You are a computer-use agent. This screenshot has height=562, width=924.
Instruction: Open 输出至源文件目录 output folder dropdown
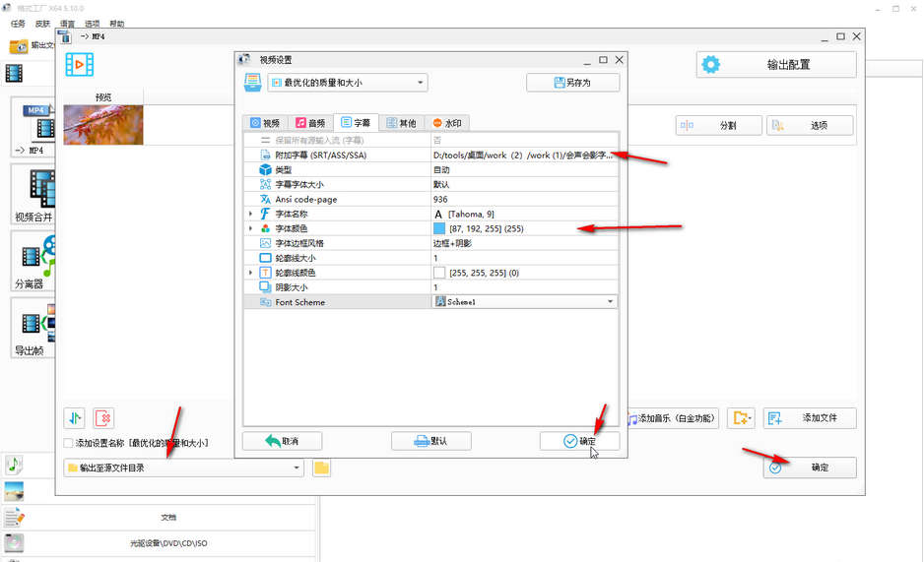(x=184, y=468)
